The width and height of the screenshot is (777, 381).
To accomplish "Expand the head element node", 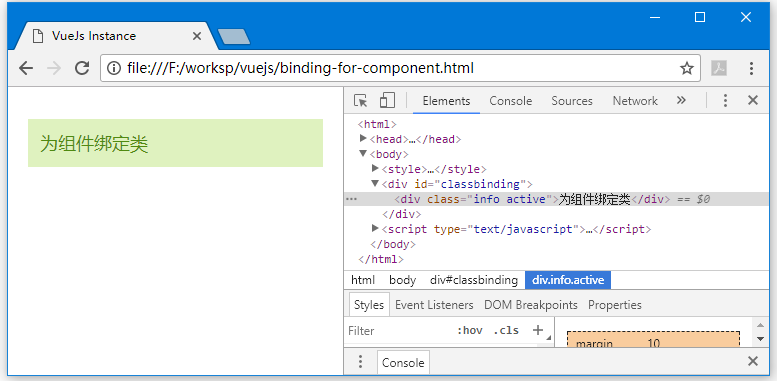I will 363,139.
